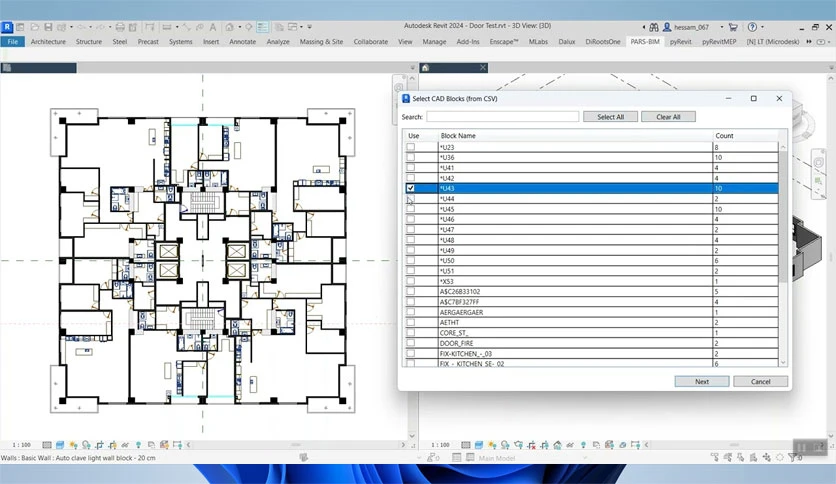Click the Open icon in Quick Access toolbar
The height and width of the screenshot is (484, 836).
pyautogui.click(x=35, y=27)
